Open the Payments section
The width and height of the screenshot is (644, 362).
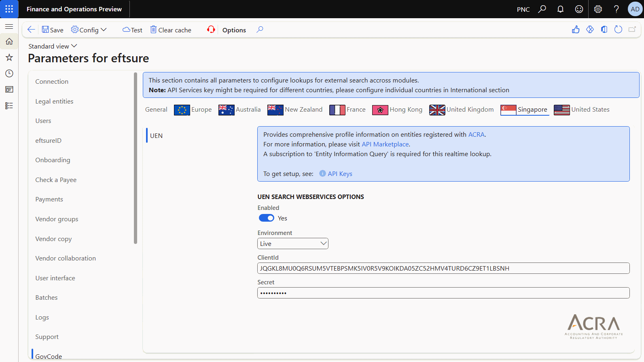click(x=49, y=199)
